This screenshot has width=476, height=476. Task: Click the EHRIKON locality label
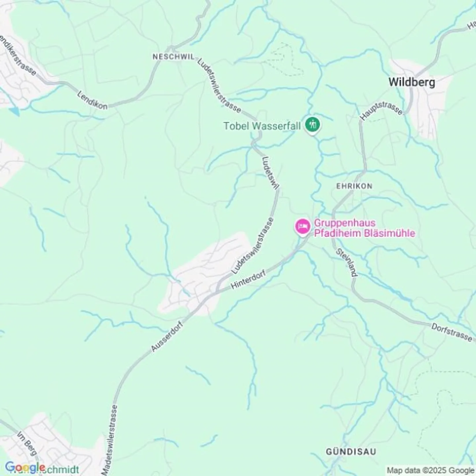click(354, 186)
